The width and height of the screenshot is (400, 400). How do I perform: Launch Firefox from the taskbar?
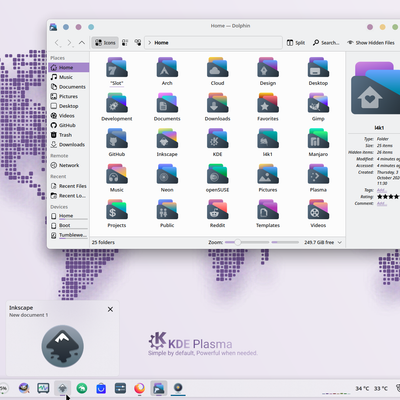click(139, 388)
